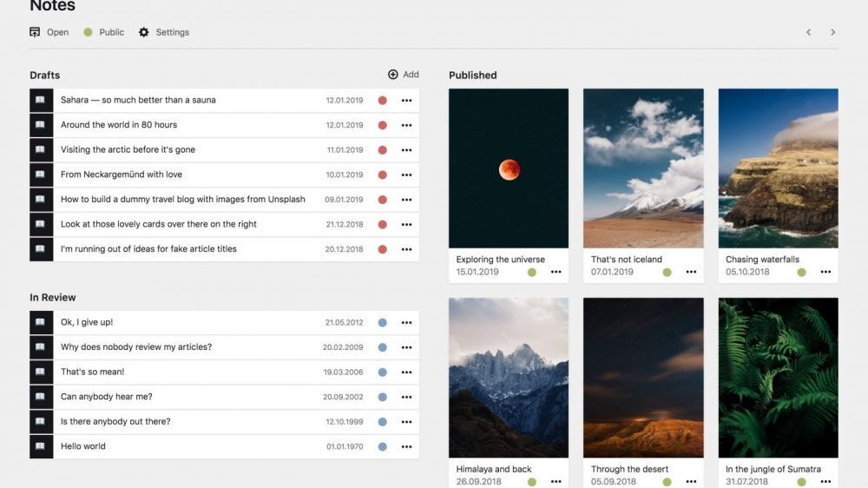Toggle red status dot for 'Sahara' draft
Viewport: 868px width, 488px height.
[x=383, y=101]
